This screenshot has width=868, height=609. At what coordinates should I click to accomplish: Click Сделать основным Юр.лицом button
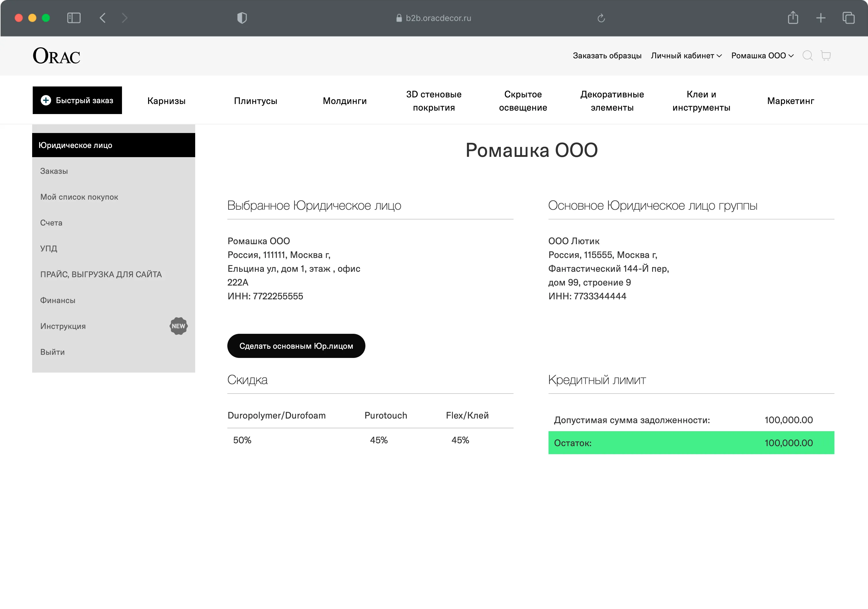click(296, 346)
